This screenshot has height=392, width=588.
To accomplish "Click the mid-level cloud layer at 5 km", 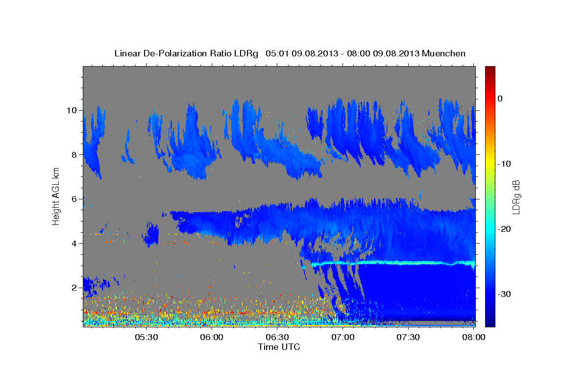I will click(323, 223).
